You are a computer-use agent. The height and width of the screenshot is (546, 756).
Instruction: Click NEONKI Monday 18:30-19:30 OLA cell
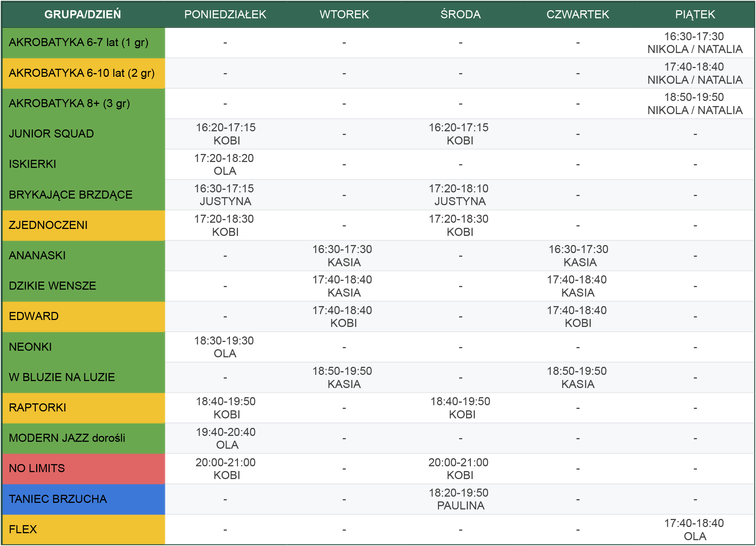point(225,347)
